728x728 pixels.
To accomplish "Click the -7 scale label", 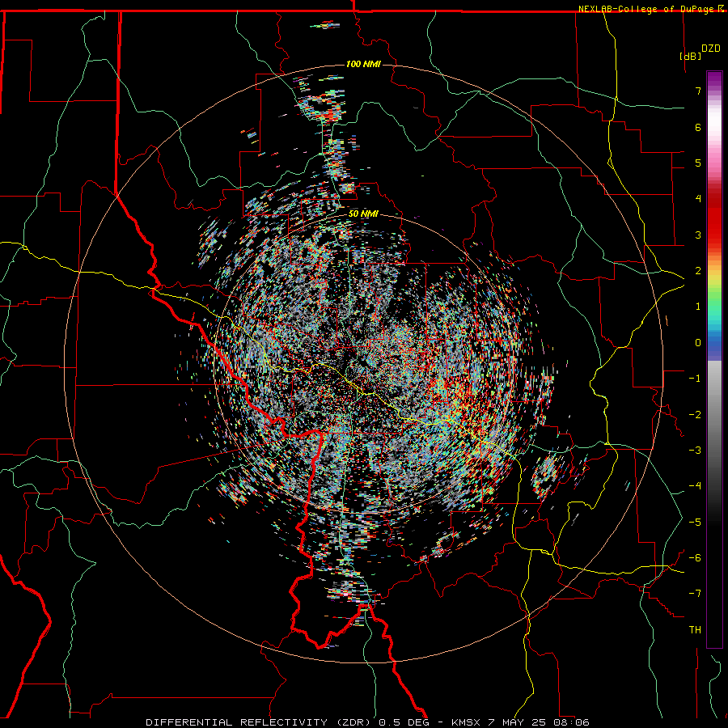I will (x=695, y=594).
